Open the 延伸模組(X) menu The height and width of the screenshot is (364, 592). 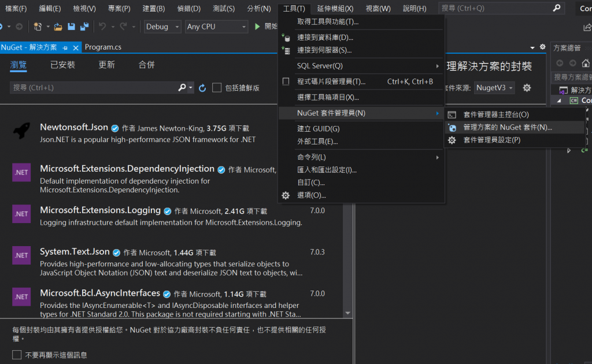coord(335,8)
